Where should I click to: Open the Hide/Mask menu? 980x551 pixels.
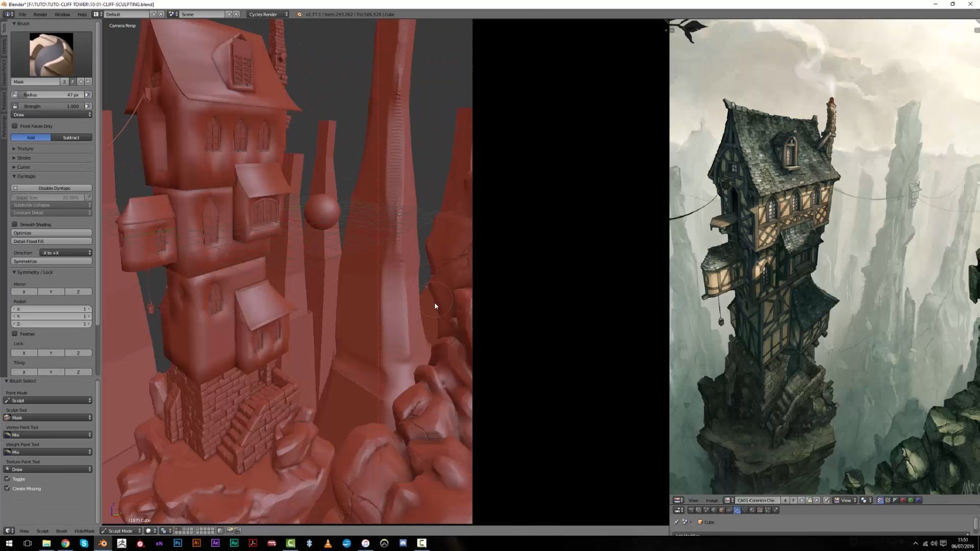click(84, 531)
